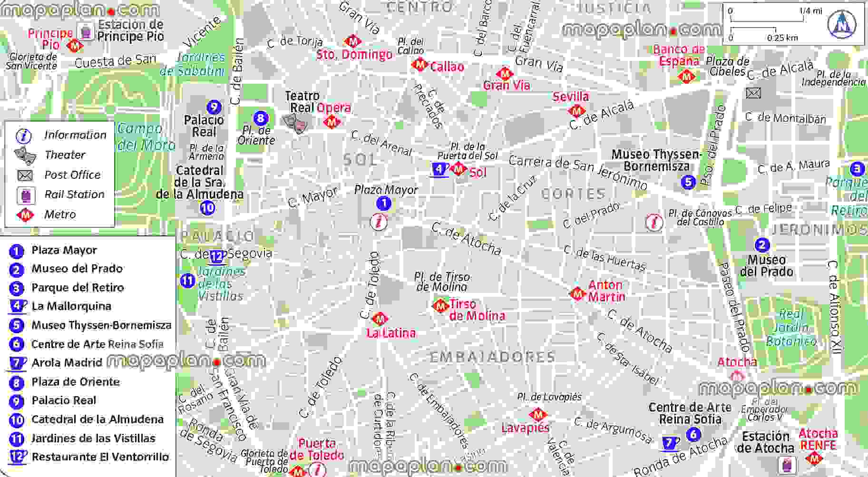Click map marker 10 at Almudena Cathedral
The height and width of the screenshot is (477, 868).
207,207
